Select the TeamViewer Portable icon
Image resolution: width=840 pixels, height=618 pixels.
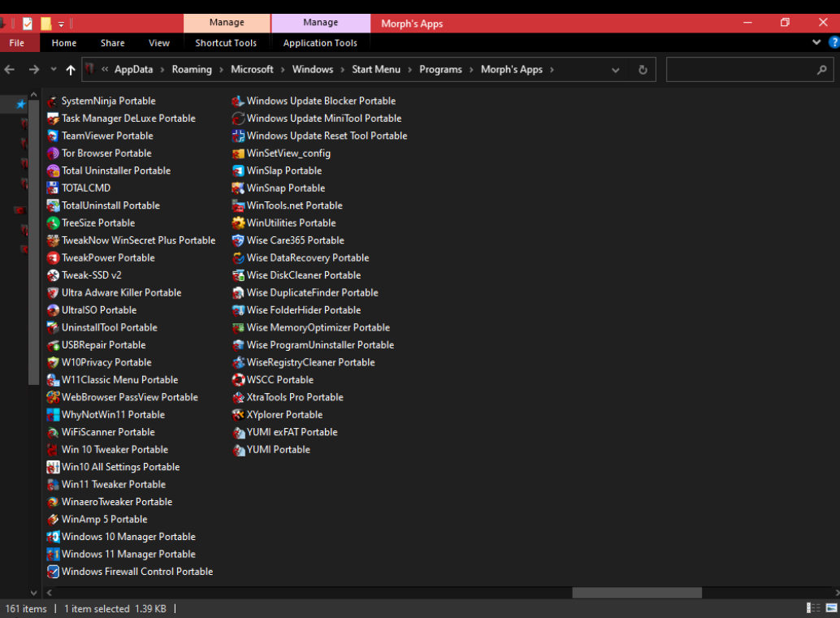click(x=53, y=136)
